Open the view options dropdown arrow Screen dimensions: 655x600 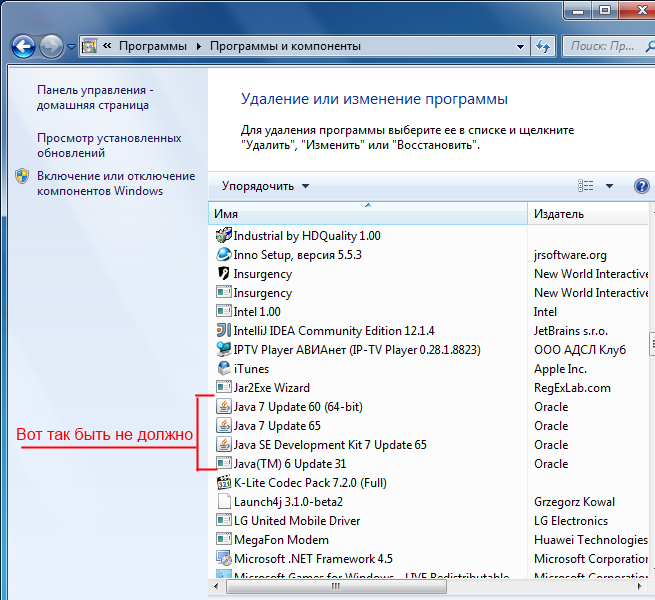(609, 186)
